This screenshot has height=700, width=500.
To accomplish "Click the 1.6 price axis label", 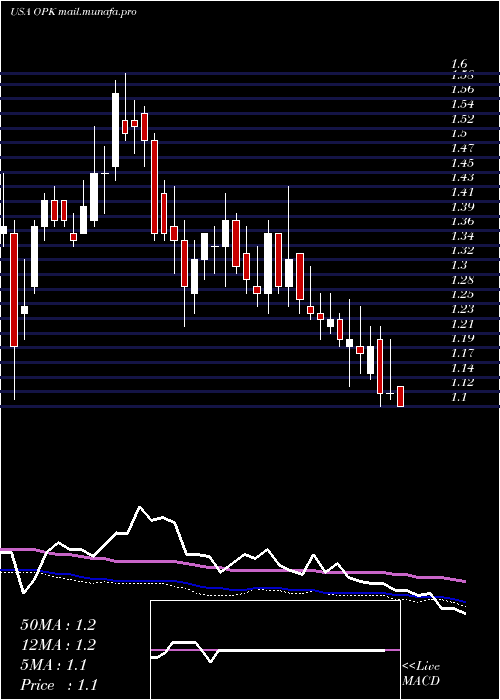I will point(459,64).
